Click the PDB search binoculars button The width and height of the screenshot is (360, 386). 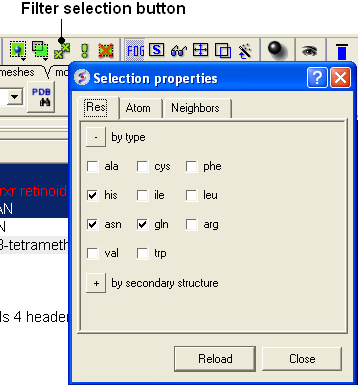(x=41, y=97)
